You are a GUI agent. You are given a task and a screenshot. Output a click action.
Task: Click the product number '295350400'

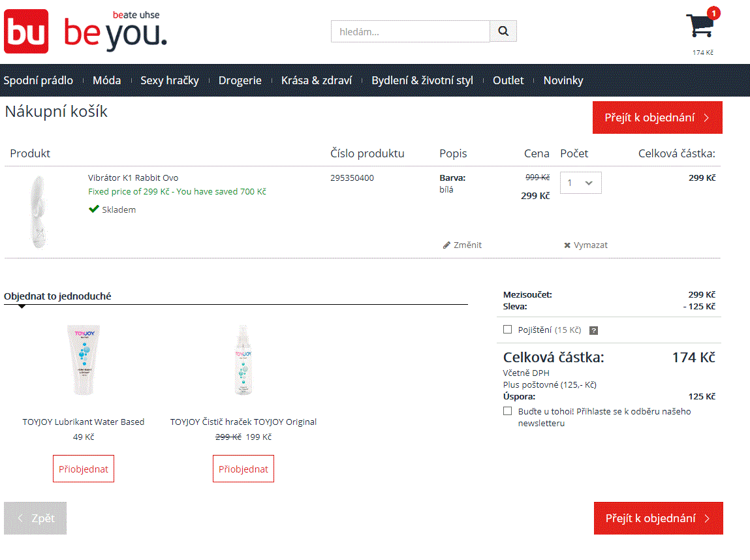[352, 178]
